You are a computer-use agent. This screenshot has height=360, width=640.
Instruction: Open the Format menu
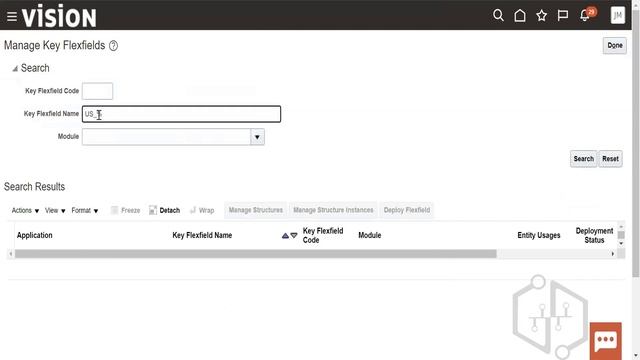coord(84,211)
